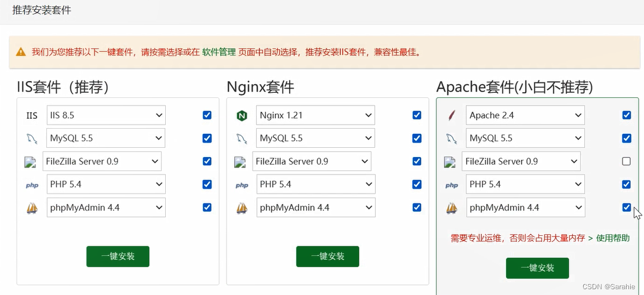Image resolution: width=644 pixels, height=295 pixels.
Task: Open the Apache 2.4 version dropdown
Action: point(525,115)
